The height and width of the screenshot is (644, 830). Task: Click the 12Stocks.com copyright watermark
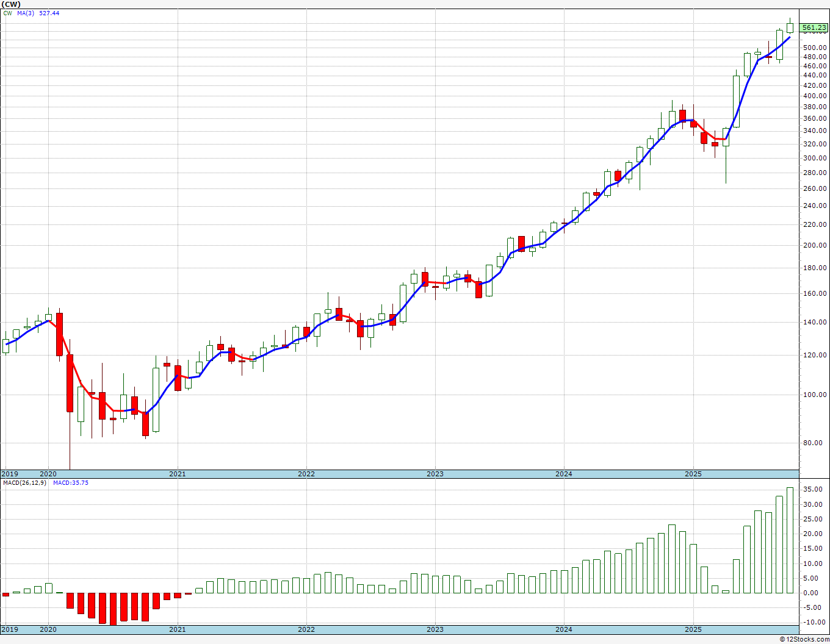805,639
